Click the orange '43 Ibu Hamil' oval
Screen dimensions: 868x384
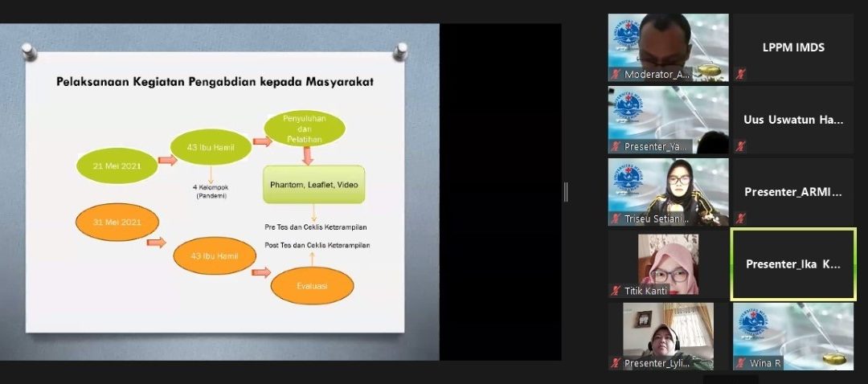click(x=215, y=255)
